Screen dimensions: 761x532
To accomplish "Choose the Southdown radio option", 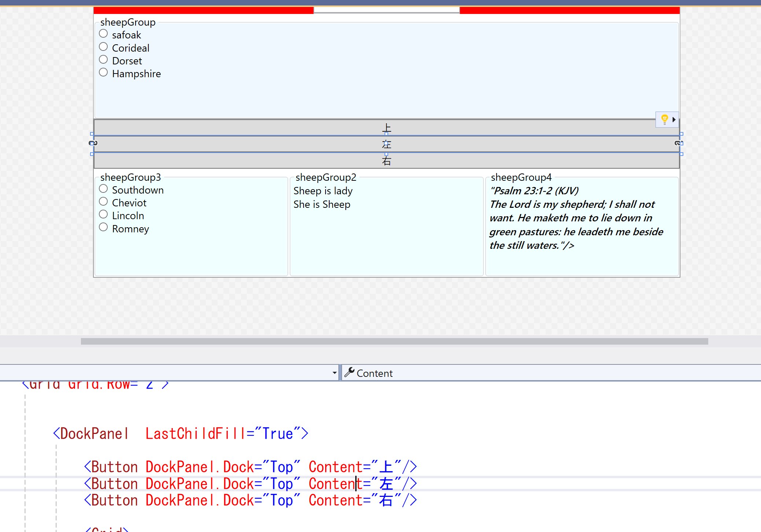I will [104, 189].
